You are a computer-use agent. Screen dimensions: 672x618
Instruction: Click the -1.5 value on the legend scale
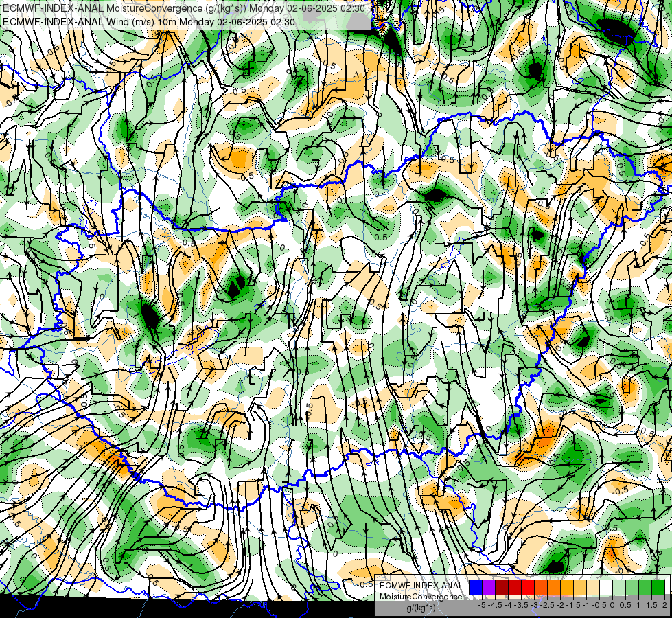point(573,605)
